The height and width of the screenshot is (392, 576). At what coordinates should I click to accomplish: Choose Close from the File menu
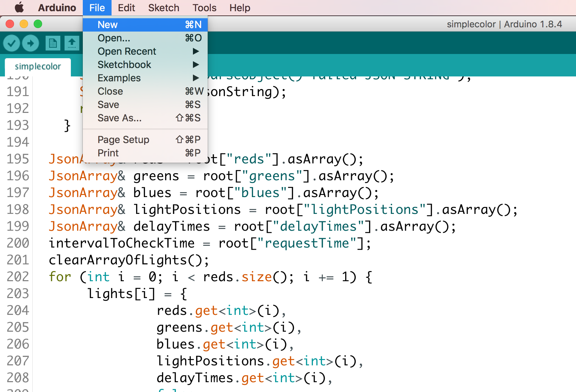[145, 91]
